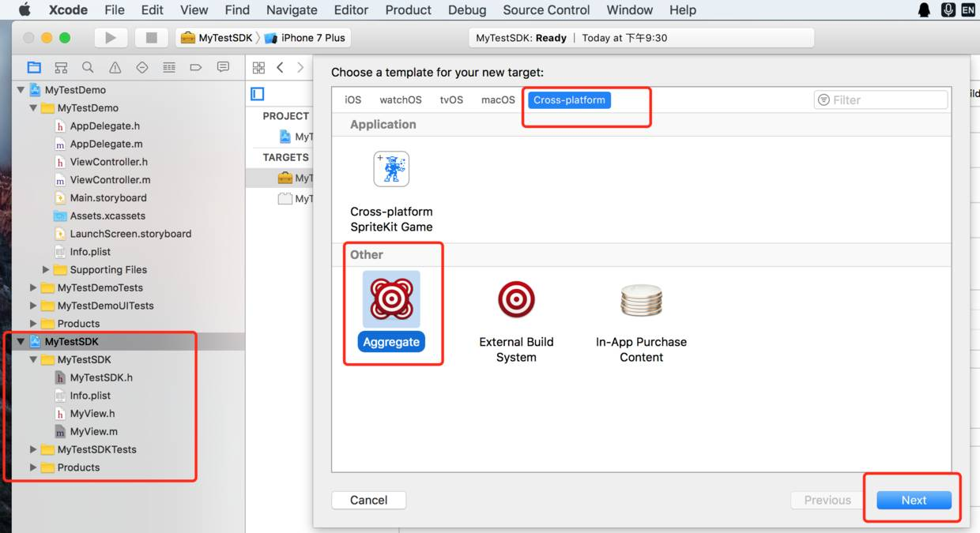Select the In-App Purchase Content template
Image resolution: width=980 pixels, height=533 pixels.
[641, 322]
